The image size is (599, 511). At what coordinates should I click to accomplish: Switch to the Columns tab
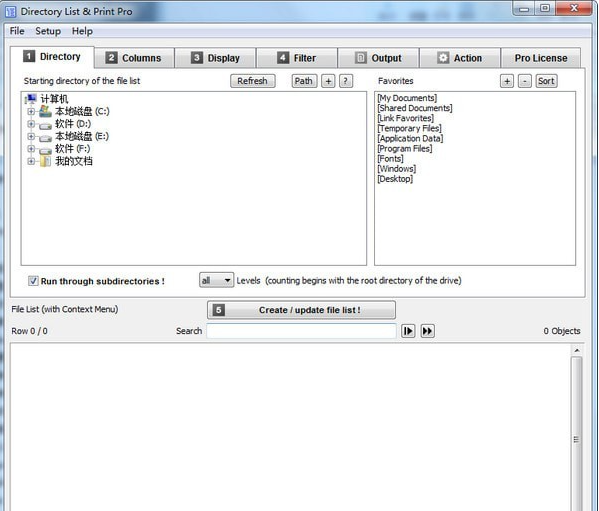(x=134, y=58)
